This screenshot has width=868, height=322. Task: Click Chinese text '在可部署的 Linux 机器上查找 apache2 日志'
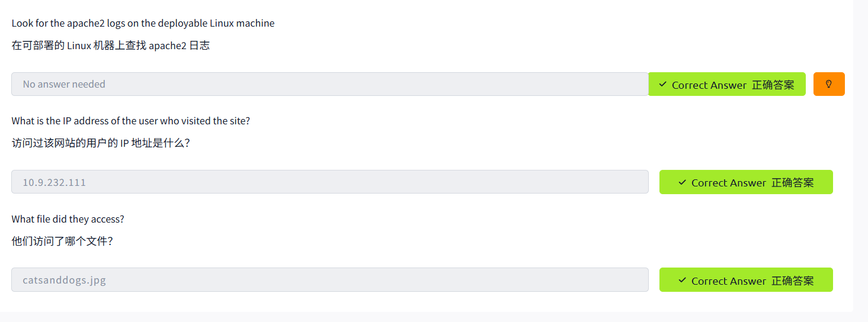click(110, 46)
